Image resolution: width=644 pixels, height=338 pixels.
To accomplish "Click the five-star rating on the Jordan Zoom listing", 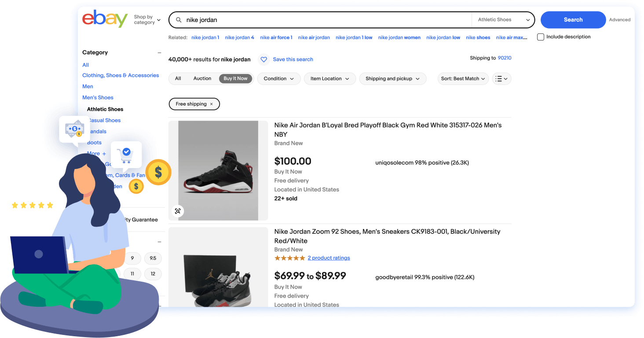I will tap(289, 257).
